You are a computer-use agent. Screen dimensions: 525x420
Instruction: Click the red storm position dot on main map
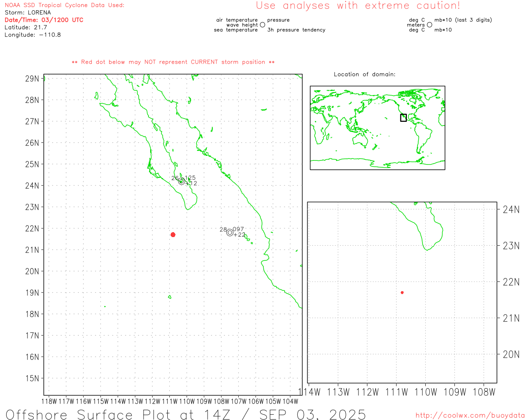point(173,235)
